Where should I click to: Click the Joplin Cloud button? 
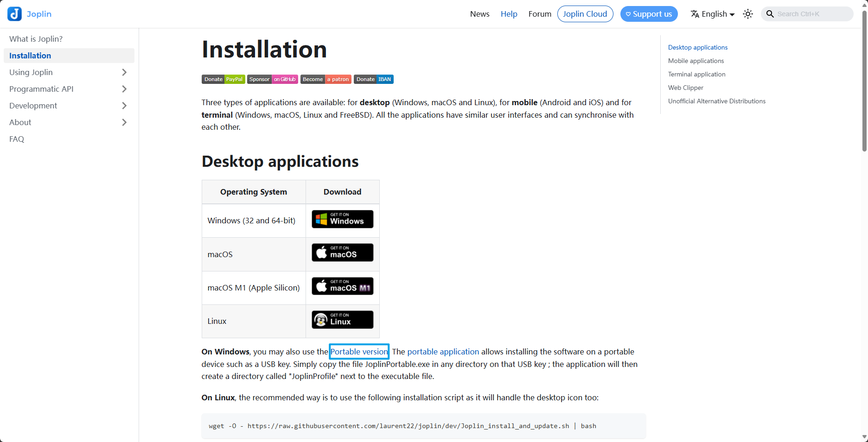[585, 14]
